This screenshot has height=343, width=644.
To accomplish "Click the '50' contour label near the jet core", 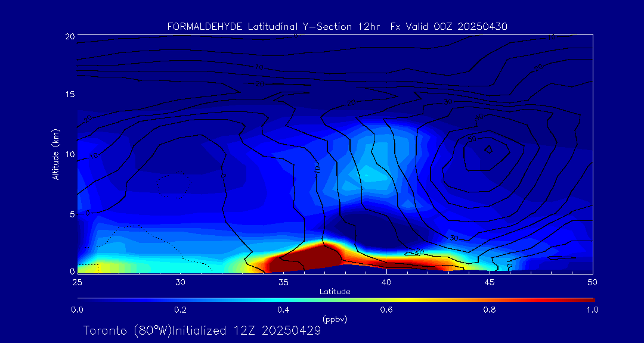I will [x=472, y=139].
